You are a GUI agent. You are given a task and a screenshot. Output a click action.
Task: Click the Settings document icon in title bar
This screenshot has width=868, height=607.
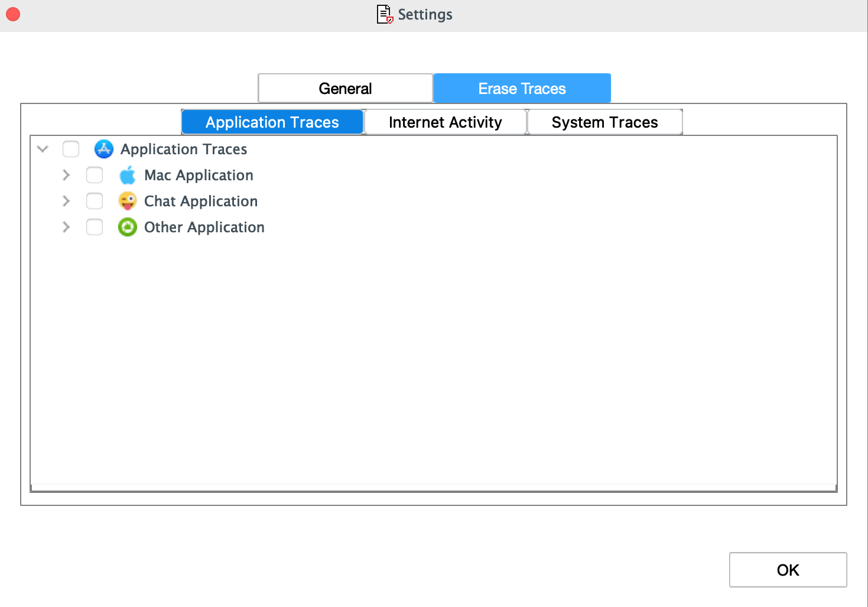coord(385,14)
